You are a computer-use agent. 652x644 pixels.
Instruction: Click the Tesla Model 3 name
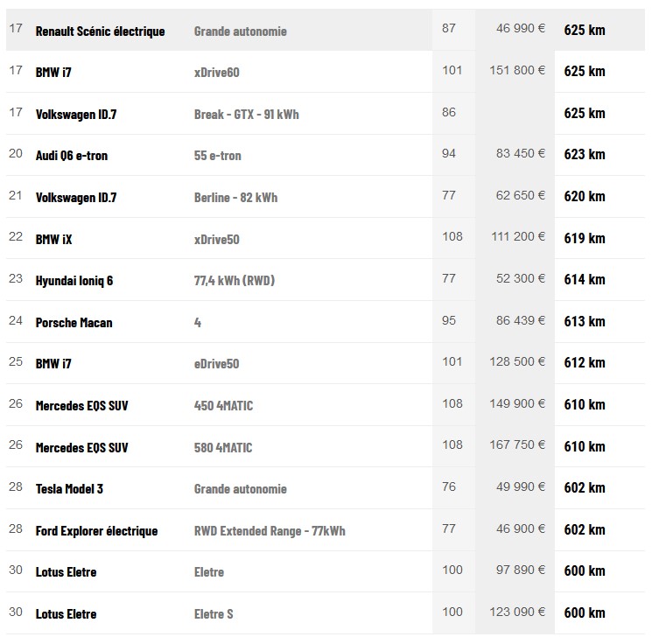click(x=69, y=488)
